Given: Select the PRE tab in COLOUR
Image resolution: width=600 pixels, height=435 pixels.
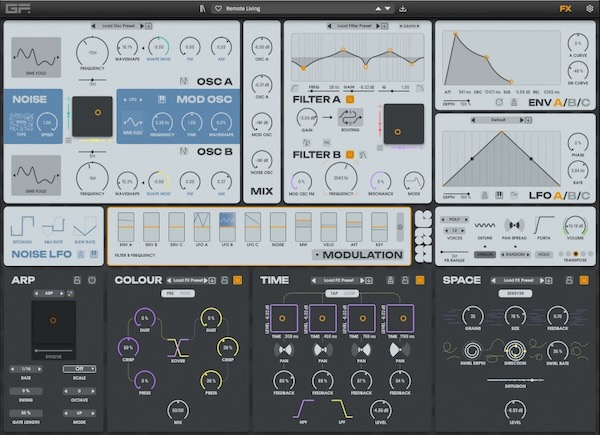Looking at the screenshot, I should [x=170, y=294].
